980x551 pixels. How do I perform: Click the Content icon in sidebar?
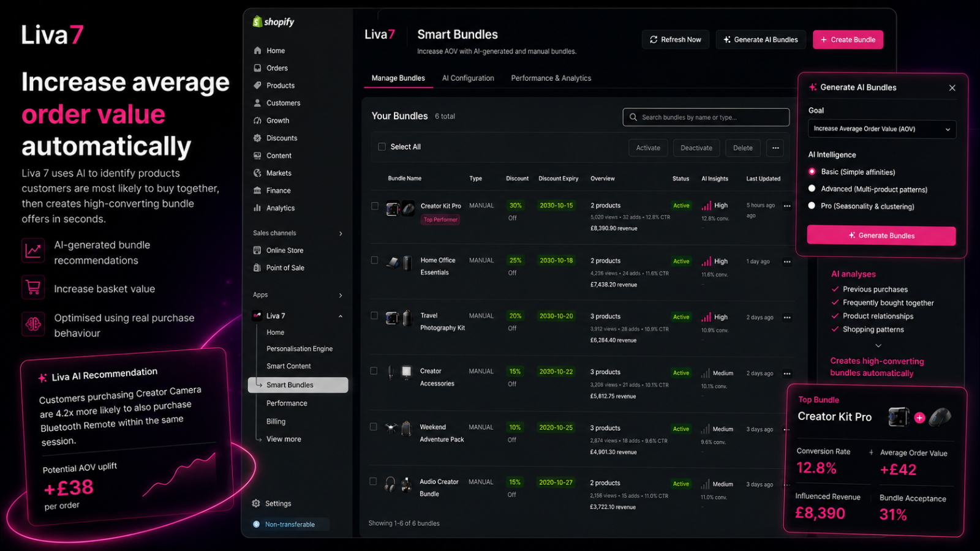(257, 156)
